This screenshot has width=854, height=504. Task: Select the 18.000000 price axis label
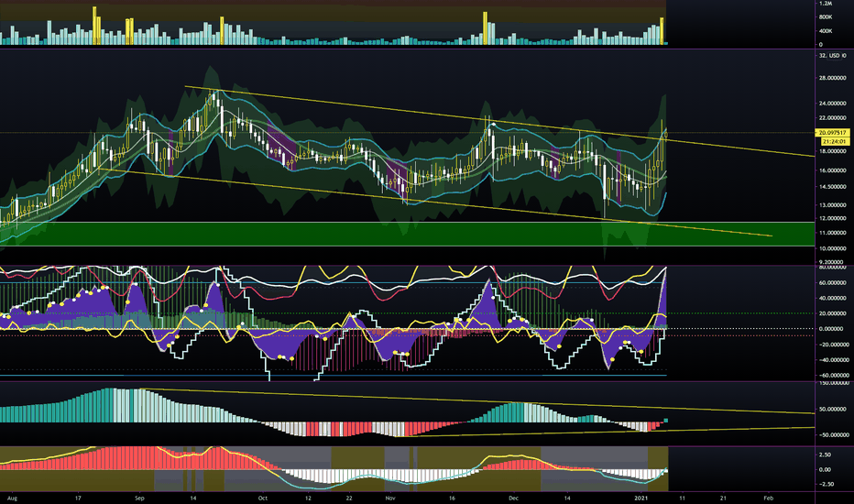click(832, 151)
